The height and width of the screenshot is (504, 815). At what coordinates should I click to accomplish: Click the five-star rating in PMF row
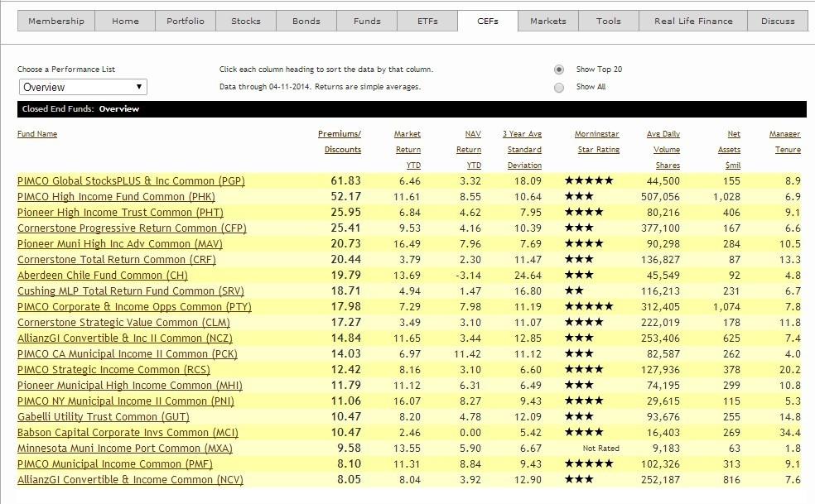coord(589,463)
